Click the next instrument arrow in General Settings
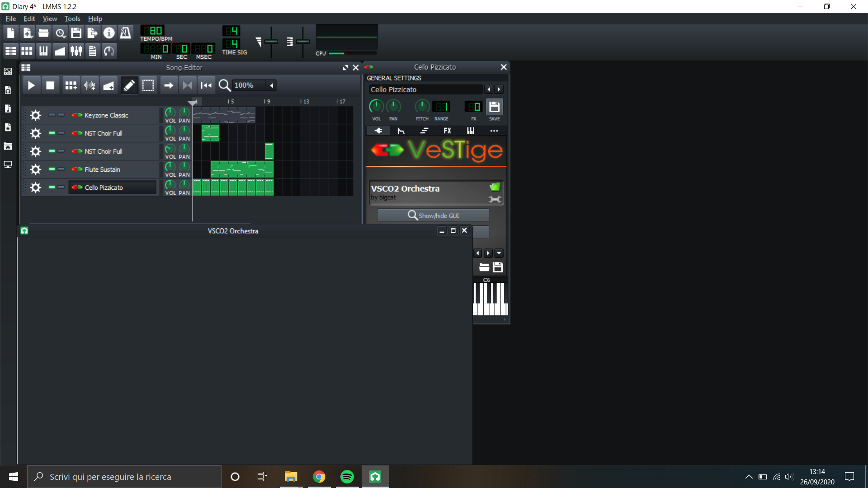Screen dimensions: 868x488 pos(499,89)
